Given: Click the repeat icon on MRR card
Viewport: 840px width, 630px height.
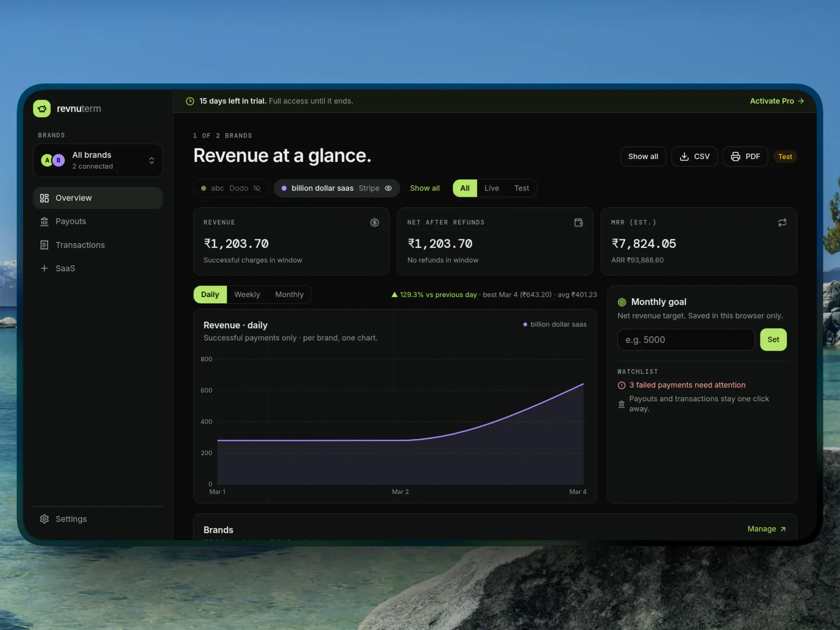Looking at the screenshot, I should click(x=782, y=223).
